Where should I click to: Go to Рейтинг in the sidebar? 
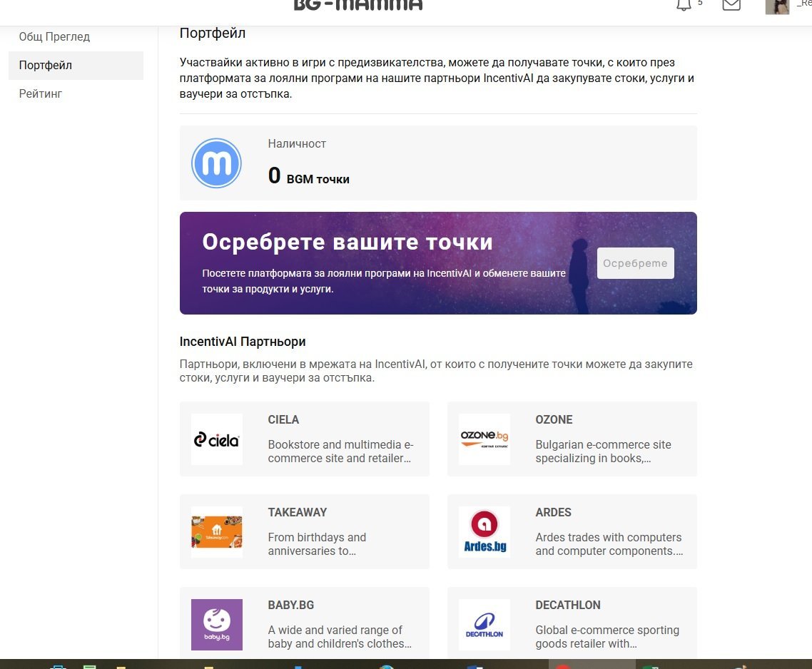(x=41, y=94)
